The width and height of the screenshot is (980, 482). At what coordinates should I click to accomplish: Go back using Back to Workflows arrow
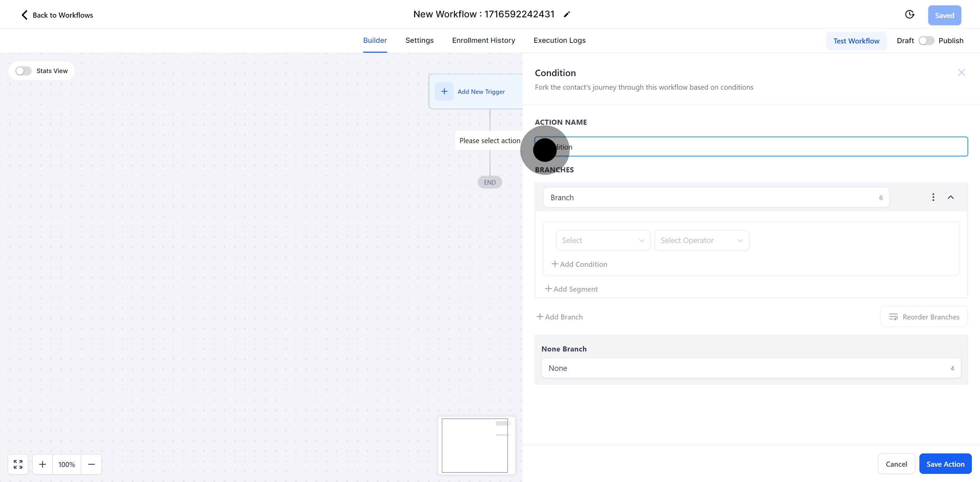tap(24, 15)
